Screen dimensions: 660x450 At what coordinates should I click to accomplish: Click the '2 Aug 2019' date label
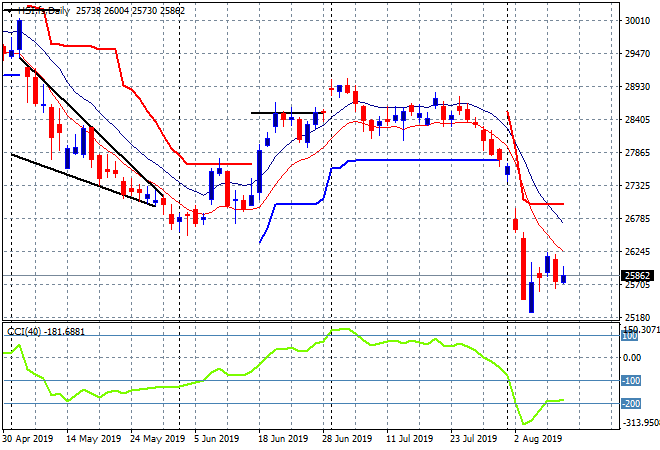tap(538, 439)
